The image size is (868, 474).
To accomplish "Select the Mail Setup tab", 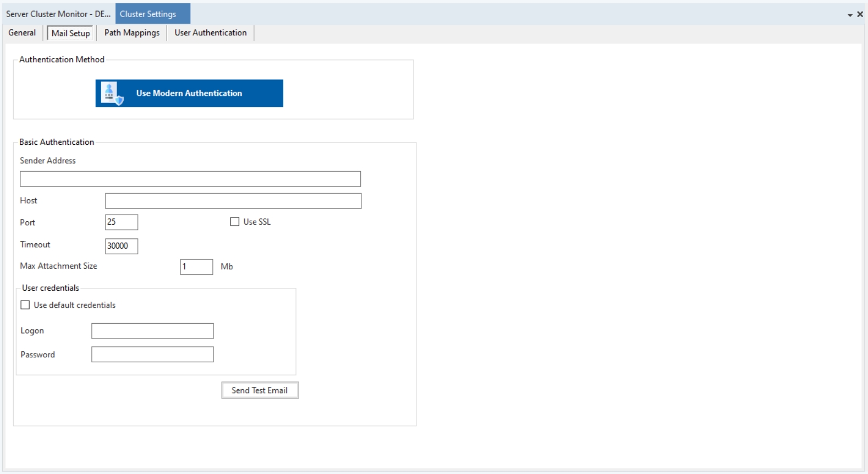I will [70, 33].
